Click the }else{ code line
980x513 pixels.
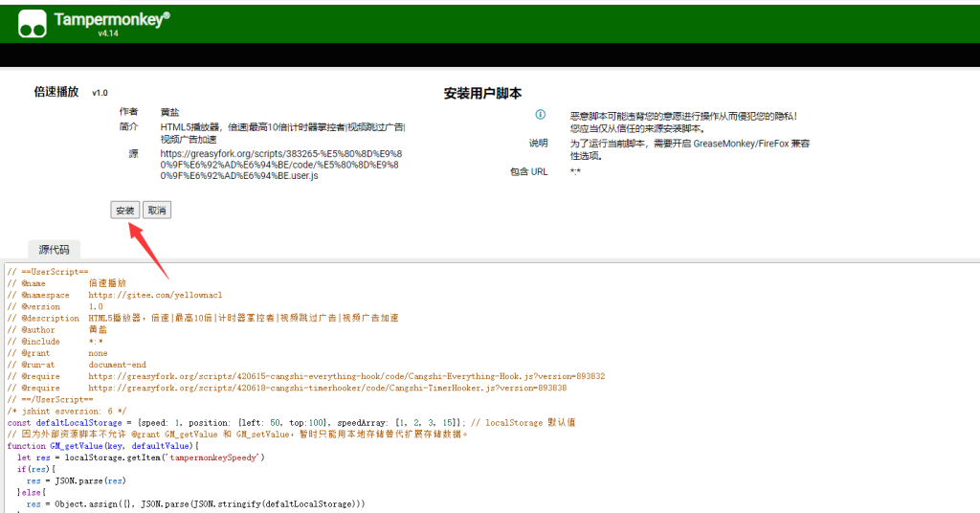pos(32,492)
